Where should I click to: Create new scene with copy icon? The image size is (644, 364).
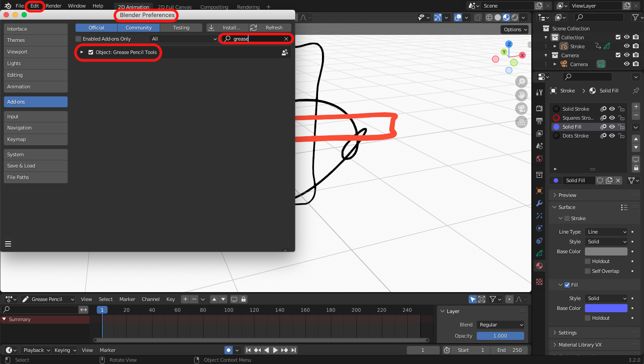pos(539,6)
